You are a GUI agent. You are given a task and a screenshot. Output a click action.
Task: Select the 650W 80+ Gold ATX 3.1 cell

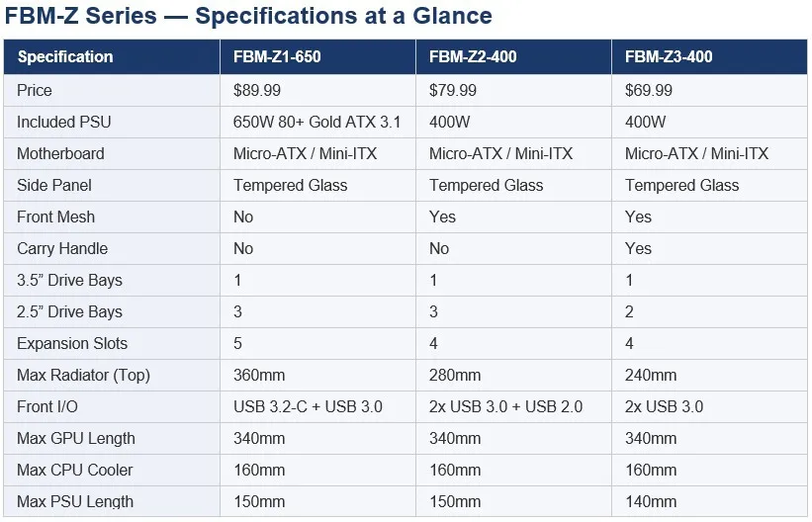(317, 122)
